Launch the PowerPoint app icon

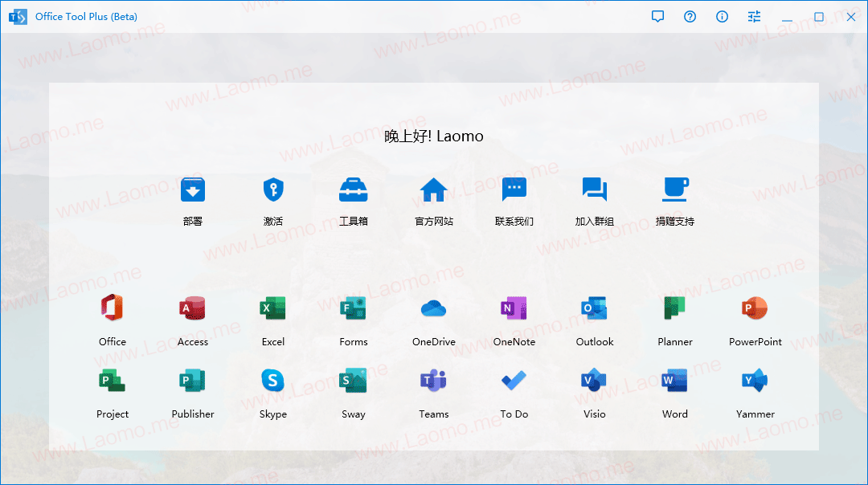[x=755, y=308]
